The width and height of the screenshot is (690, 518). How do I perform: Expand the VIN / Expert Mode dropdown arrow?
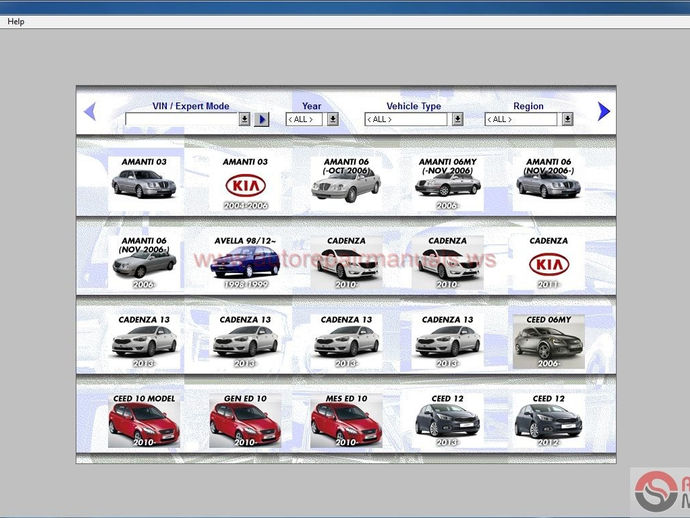click(x=244, y=119)
